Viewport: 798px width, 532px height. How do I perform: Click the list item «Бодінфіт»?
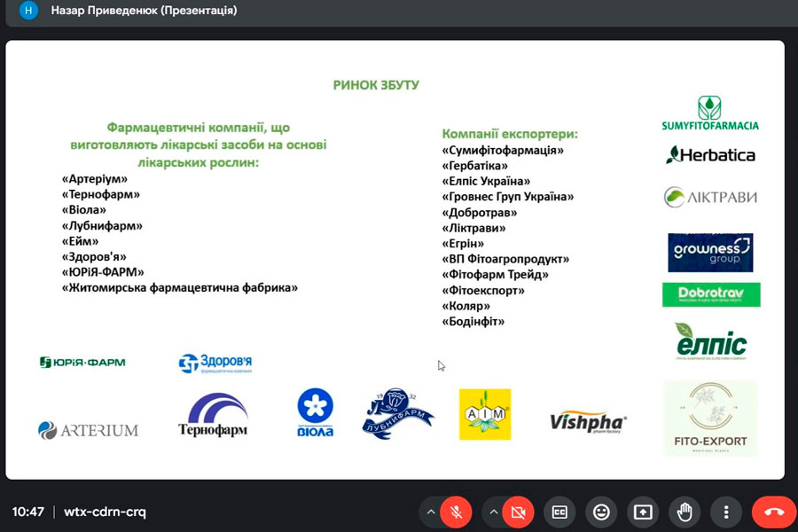pyautogui.click(x=473, y=321)
